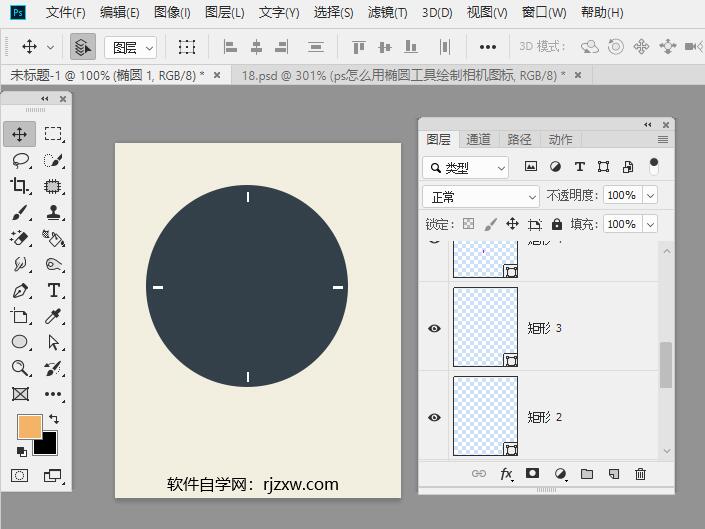Select the Rectangular Marquee tool
Screen dimensions: 705x529
[x=53, y=134]
